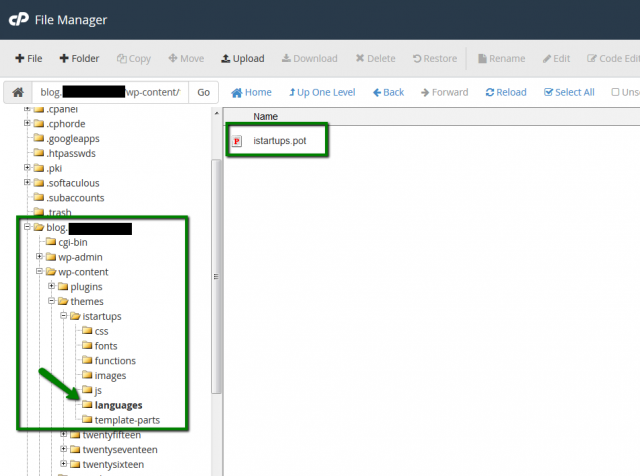Expand the wp-admin folder node

point(39,256)
